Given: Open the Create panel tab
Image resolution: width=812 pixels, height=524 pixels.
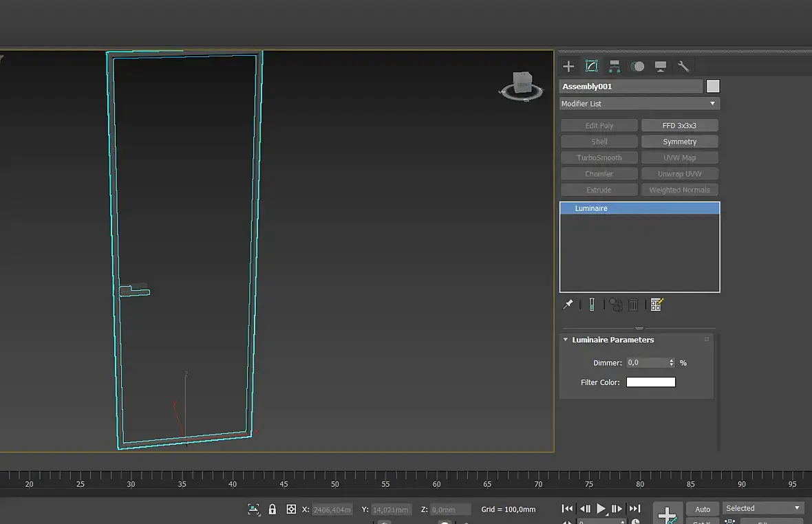Looking at the screenshot, I should point(568,67).
